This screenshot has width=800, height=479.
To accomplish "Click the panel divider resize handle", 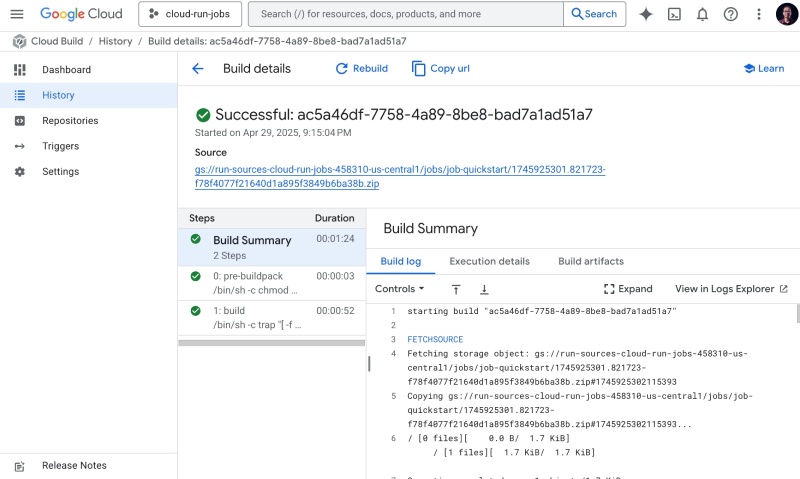I will pyautogui.click(x=369, y=363).
